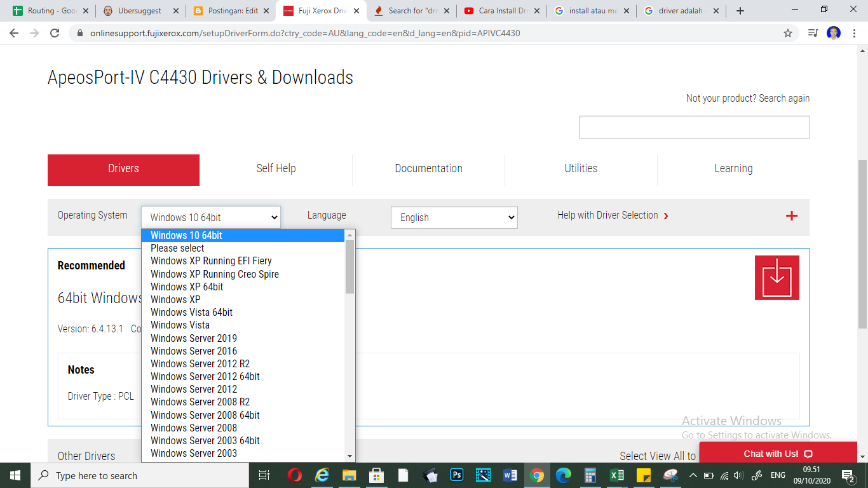Switch to the Utilities tab
Image resolution: width=868 pixels, height=488 pixels.
(581, 170)
